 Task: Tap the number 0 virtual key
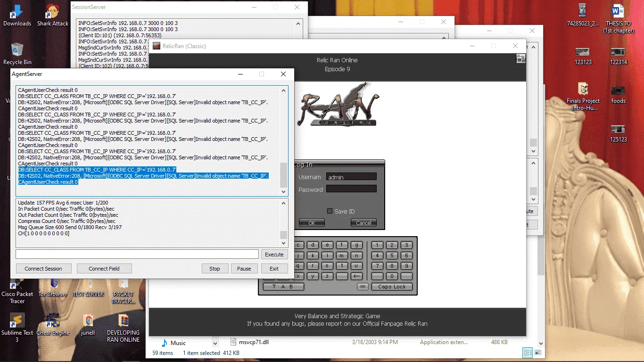[x=392, y=276]
